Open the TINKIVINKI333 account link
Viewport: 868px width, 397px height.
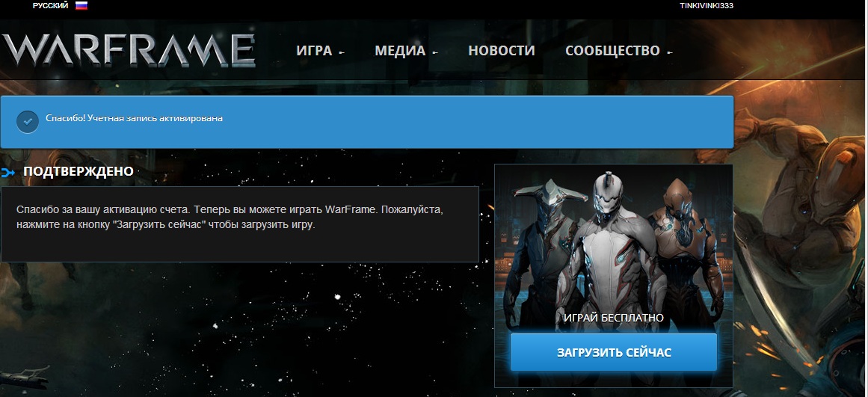tap(707, 5)
